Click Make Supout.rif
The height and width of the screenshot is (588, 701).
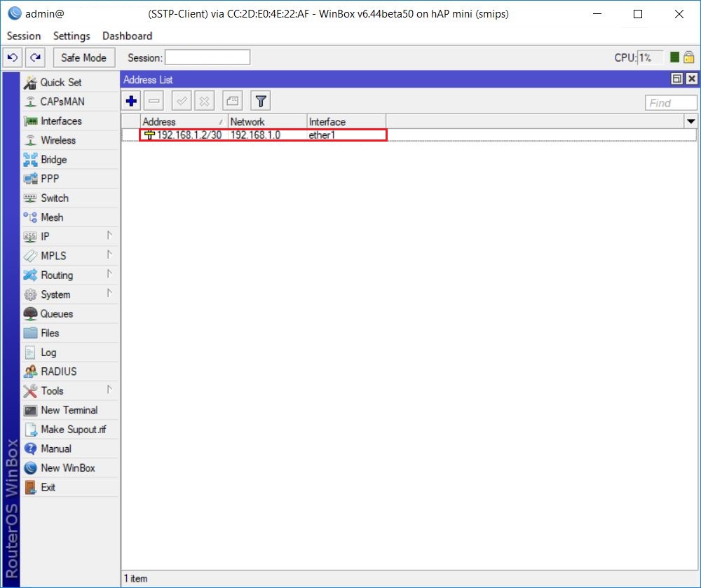(70, 430)
